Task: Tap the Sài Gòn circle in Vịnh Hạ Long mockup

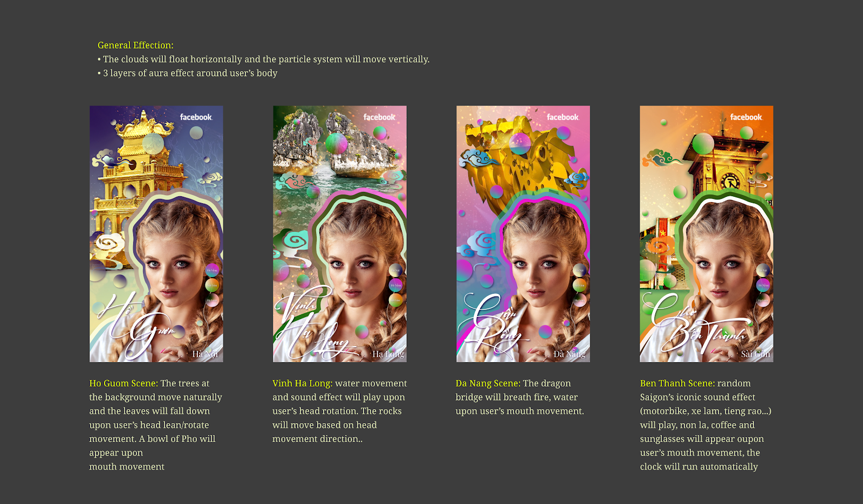Action: 395,300
